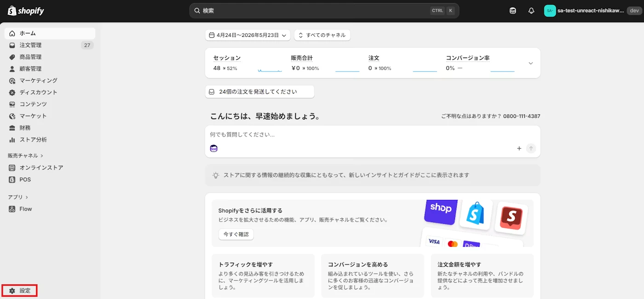Click the Flow app icon
The width and height of the screenshot is (644, 299).
coord(12,209)
